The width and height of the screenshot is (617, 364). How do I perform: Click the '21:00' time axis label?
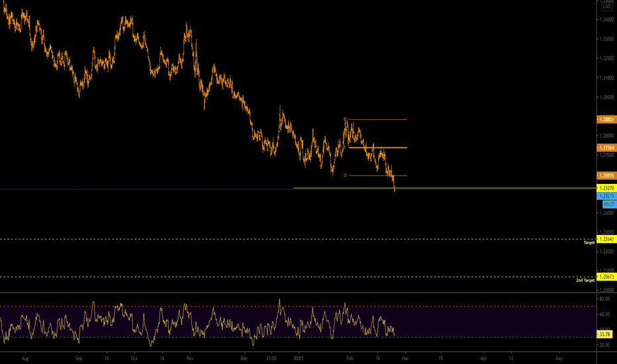coord(271,359)
